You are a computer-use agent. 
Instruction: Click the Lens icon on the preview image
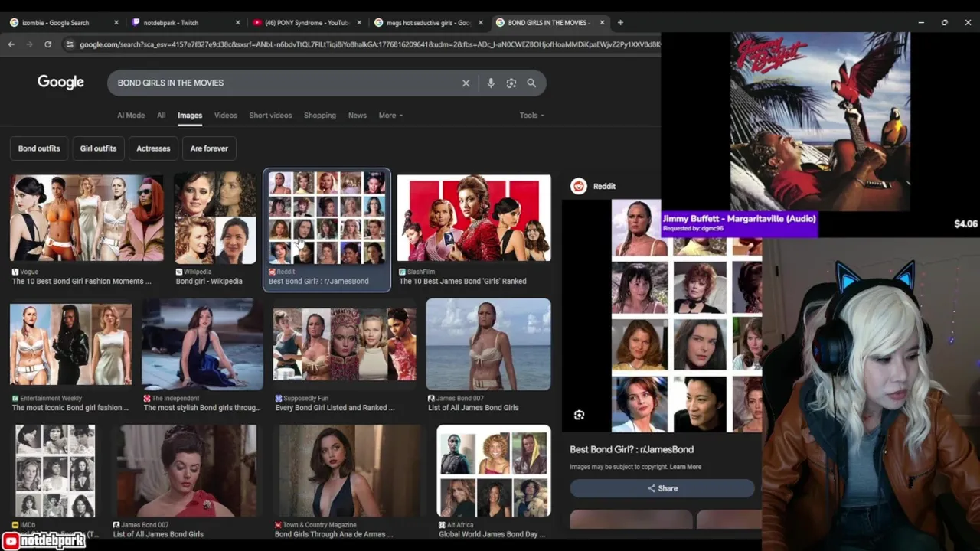[x=580, y=415]
